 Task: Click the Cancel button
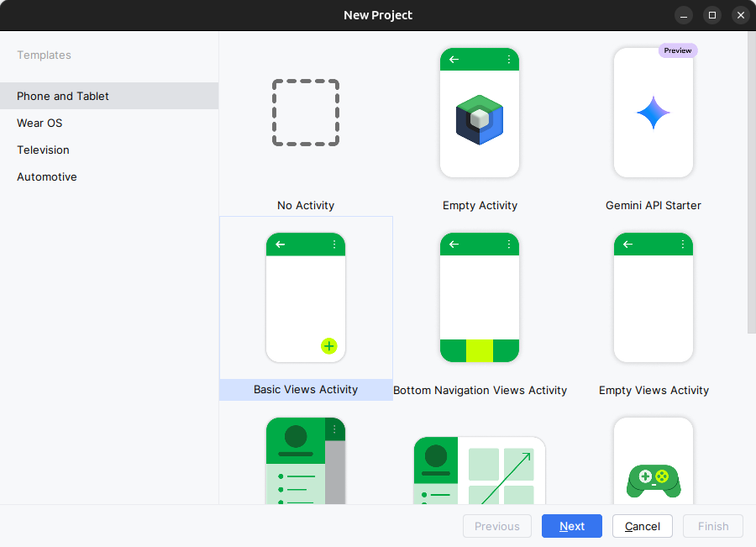(642, 526)
